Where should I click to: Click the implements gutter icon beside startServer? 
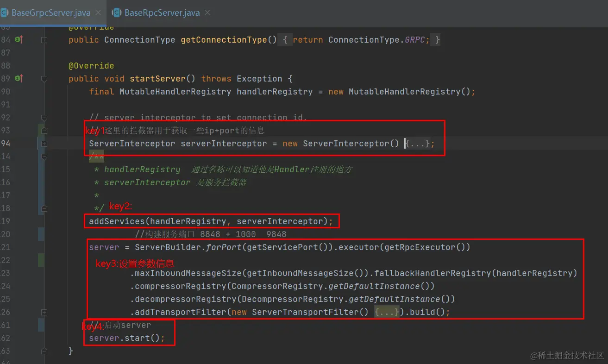19,79
